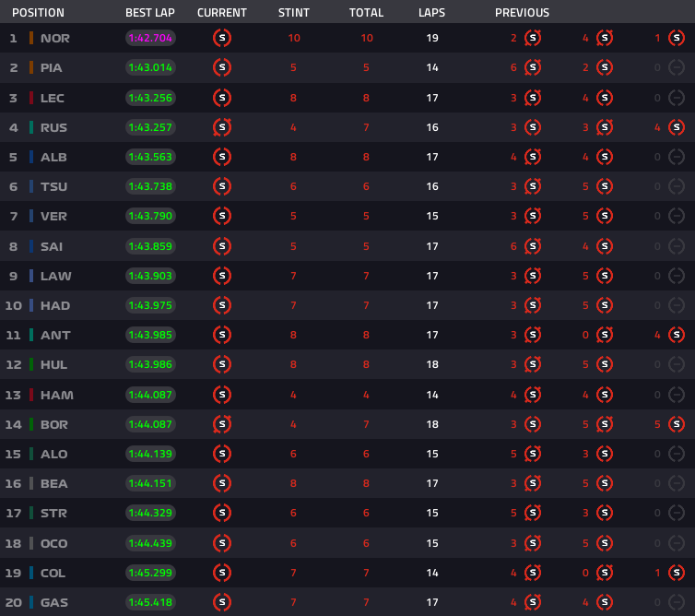This screenshot has height=616, width=695.
Task: Select VER's best lap 1:43.790
Action: [x=150, y=216]
